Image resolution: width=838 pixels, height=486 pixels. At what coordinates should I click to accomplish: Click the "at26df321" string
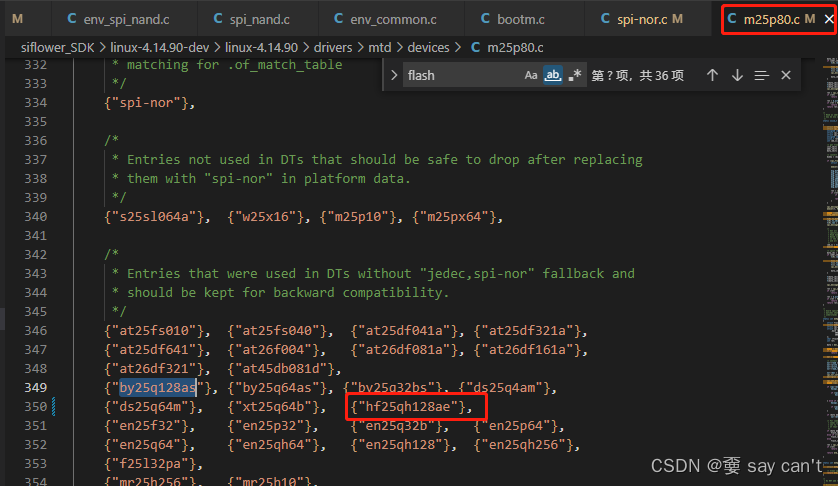pyautogui.click(x=154, y=368)
